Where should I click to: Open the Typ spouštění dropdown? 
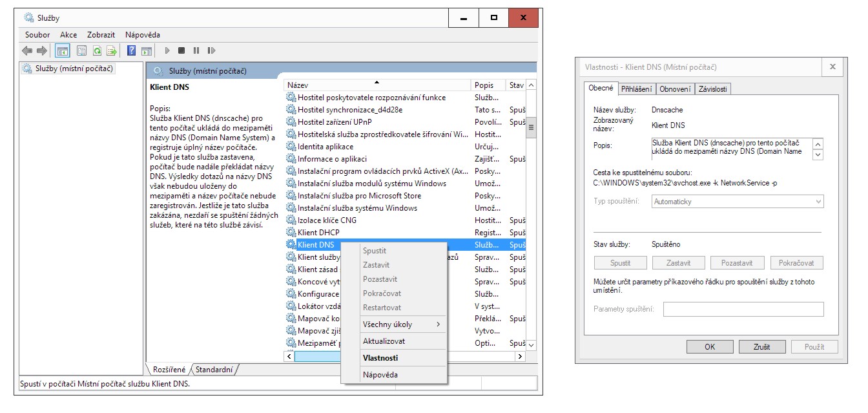[x=738, y=202]
